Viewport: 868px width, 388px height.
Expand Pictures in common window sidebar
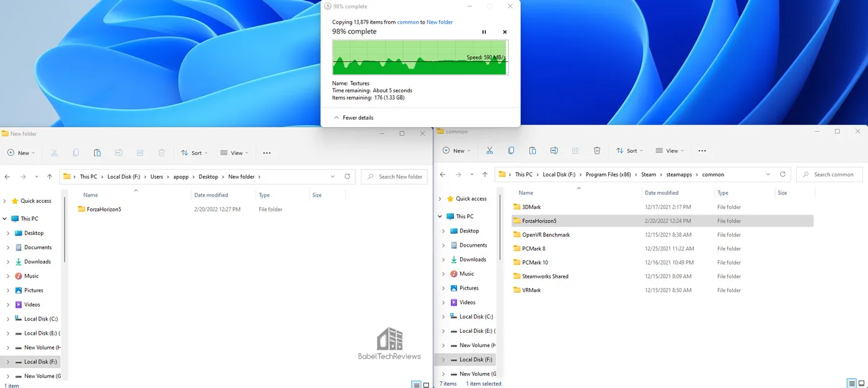coord(443,288)
